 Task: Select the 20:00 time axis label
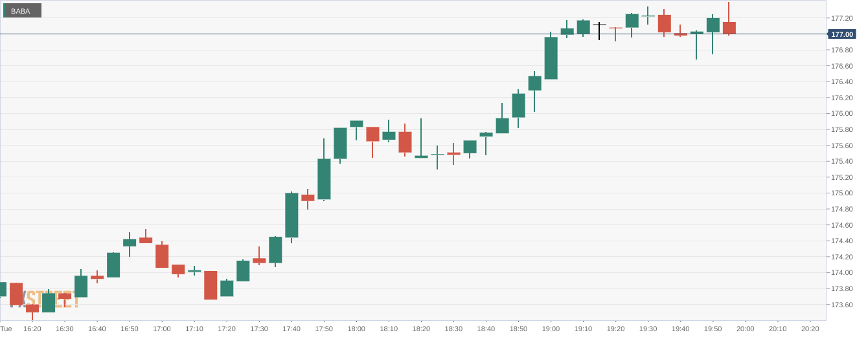pyautogui.click(x=745, y=329)
